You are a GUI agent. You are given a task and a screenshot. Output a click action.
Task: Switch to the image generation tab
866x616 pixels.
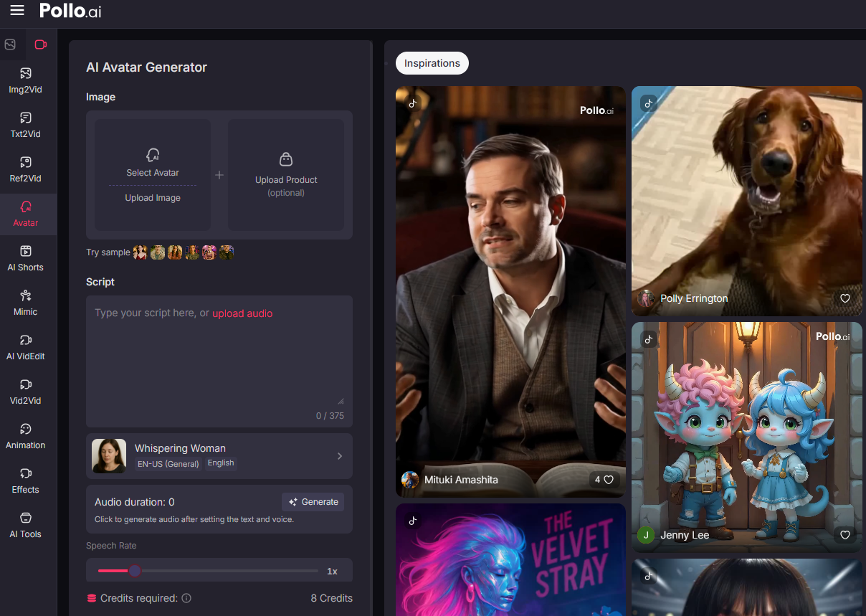[10, 44]
